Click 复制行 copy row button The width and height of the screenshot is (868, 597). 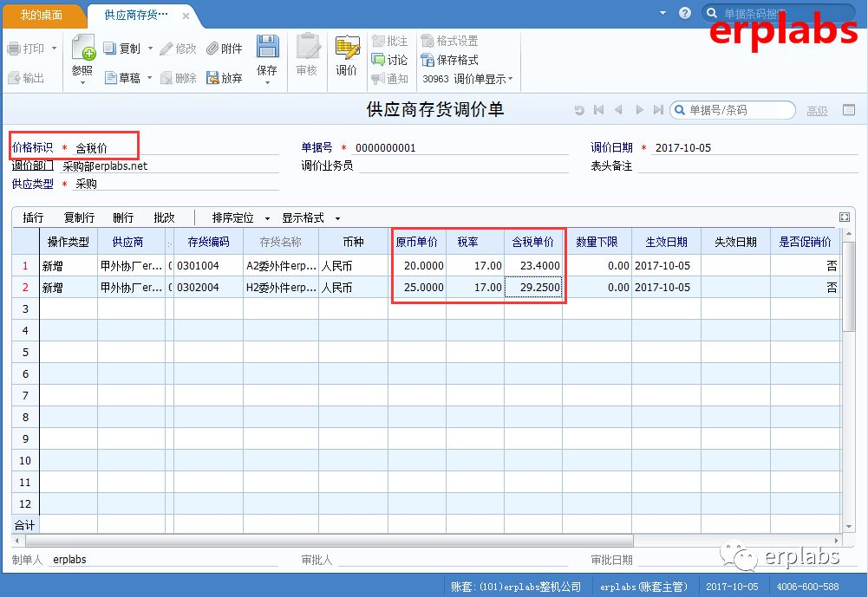pos(79,217)
